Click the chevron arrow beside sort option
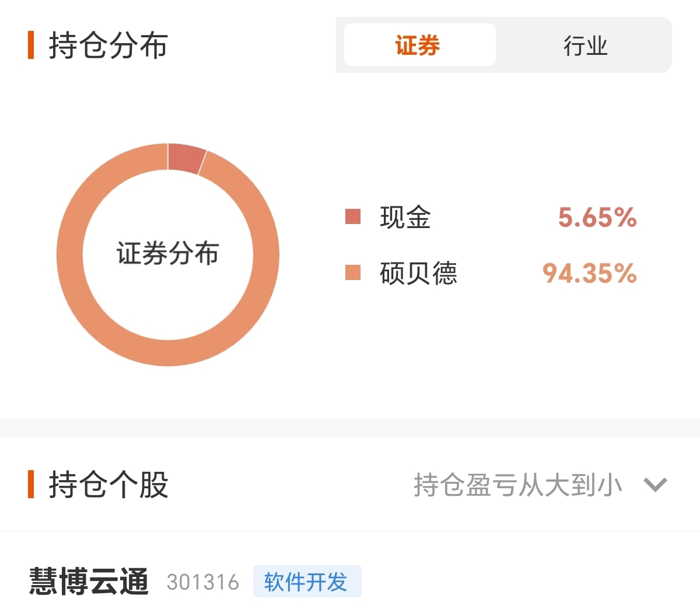The height and width of the screenshot is (616, 700). (x=655, y=485)
